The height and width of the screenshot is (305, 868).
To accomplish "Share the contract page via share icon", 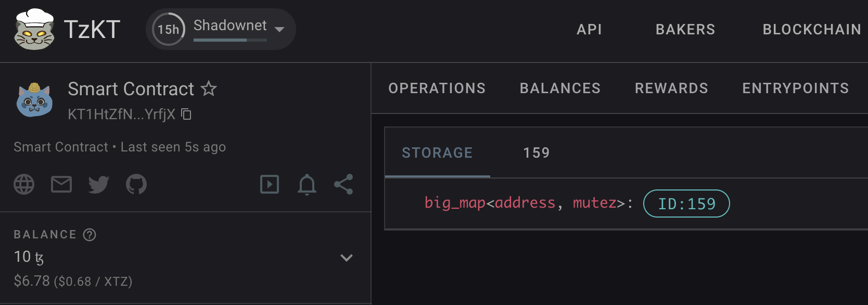I will coord(343,184).
